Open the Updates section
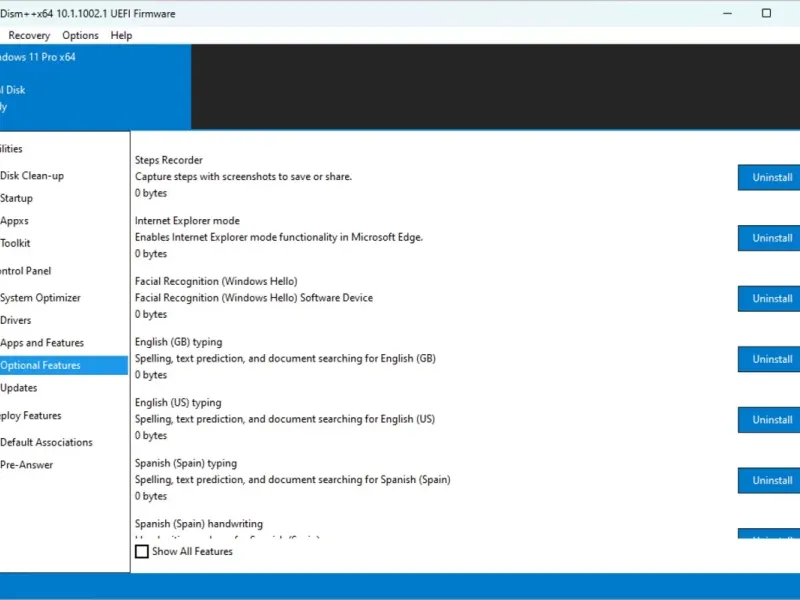Image resolution: width=800 pixels, height=600 pixels. 19,388
